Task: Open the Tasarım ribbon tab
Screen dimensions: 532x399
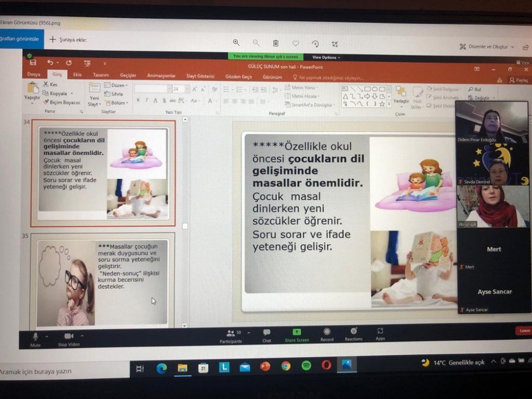Action: tap(100, 75)
